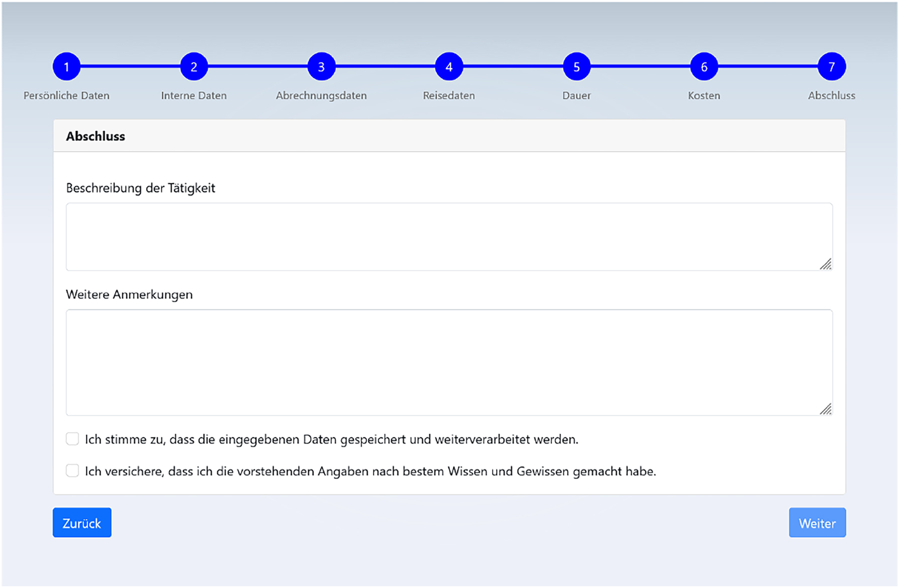
Task: Click the step 6 circle for Kosten
Action: click(x=704, y=66)
